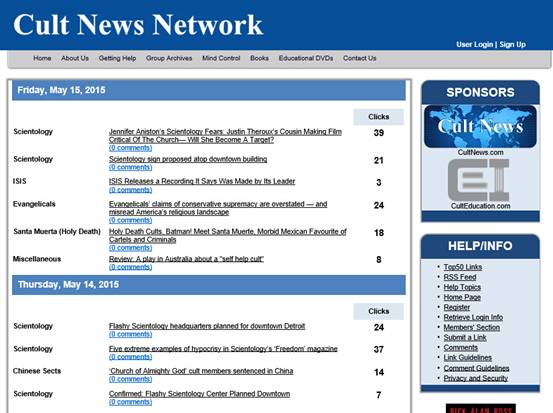View comments under Flashy Scientology headquarters article

(130, 334)
